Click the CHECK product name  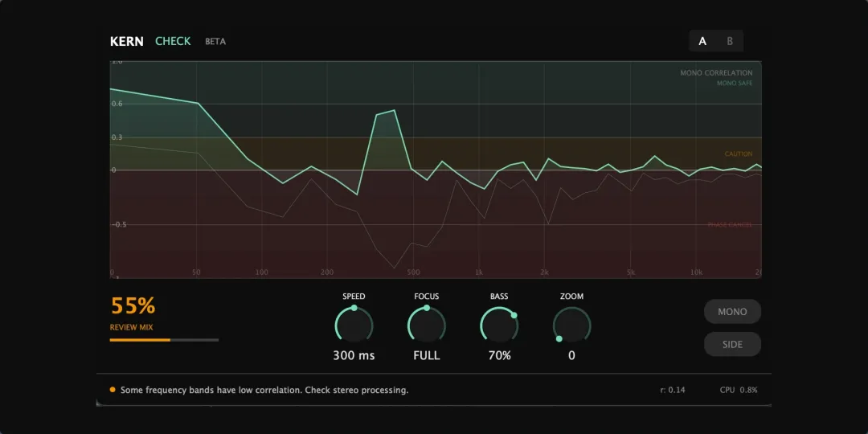coord(173,42)
